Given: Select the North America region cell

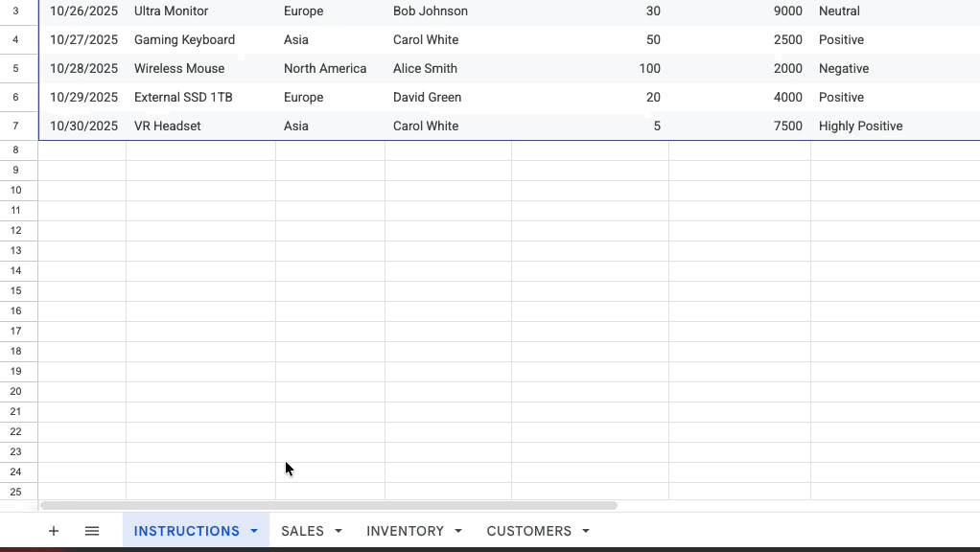Looking at the screenshot, I should pos(330,69).
